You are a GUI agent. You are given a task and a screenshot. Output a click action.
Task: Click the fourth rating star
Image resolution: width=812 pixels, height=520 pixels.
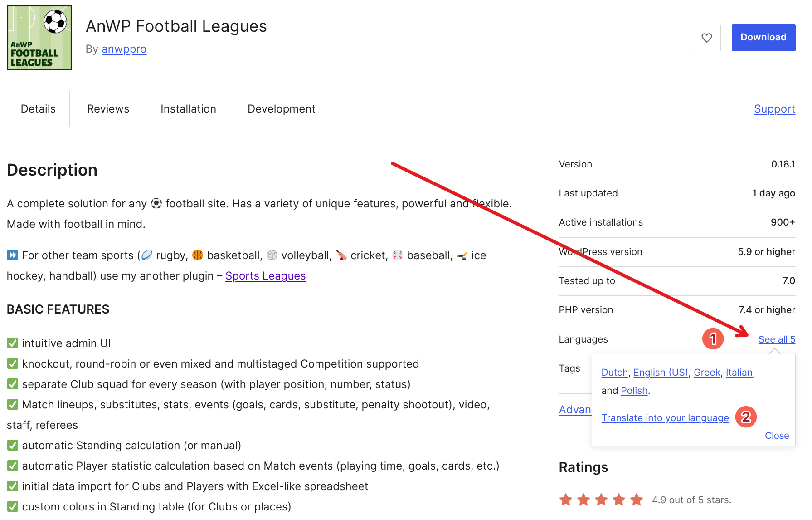coord(619,500)
